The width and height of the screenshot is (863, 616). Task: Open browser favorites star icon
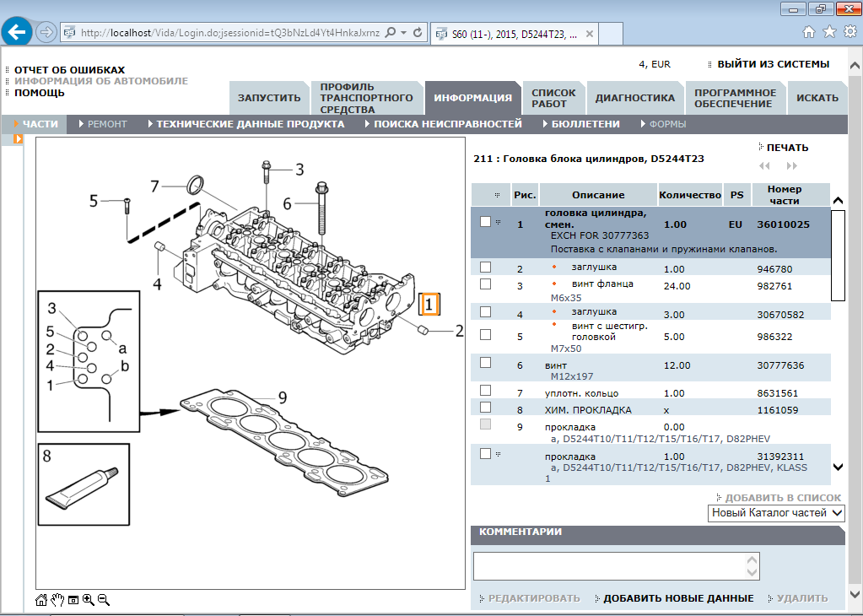829,32
